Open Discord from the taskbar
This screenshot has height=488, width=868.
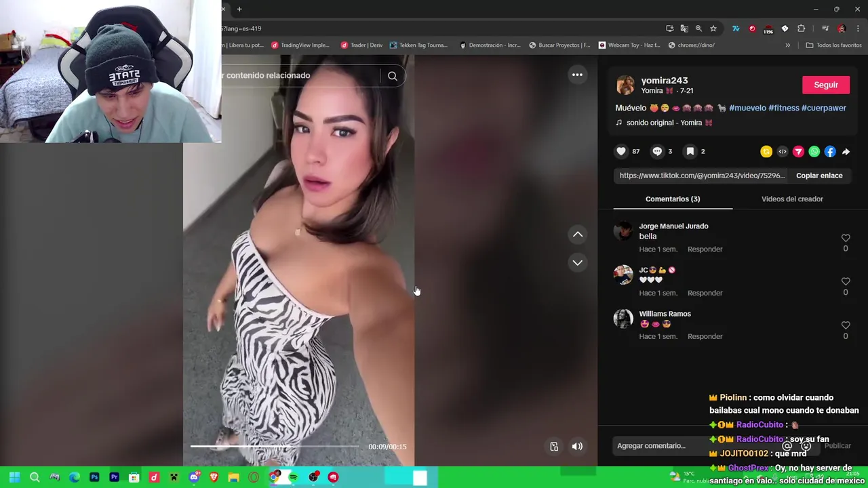coord(194,477)
